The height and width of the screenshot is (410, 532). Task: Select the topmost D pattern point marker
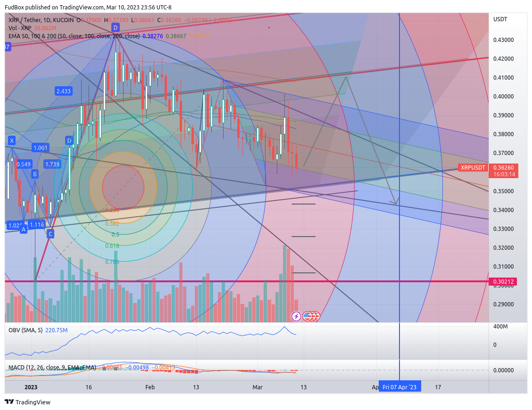pos(116,28)
